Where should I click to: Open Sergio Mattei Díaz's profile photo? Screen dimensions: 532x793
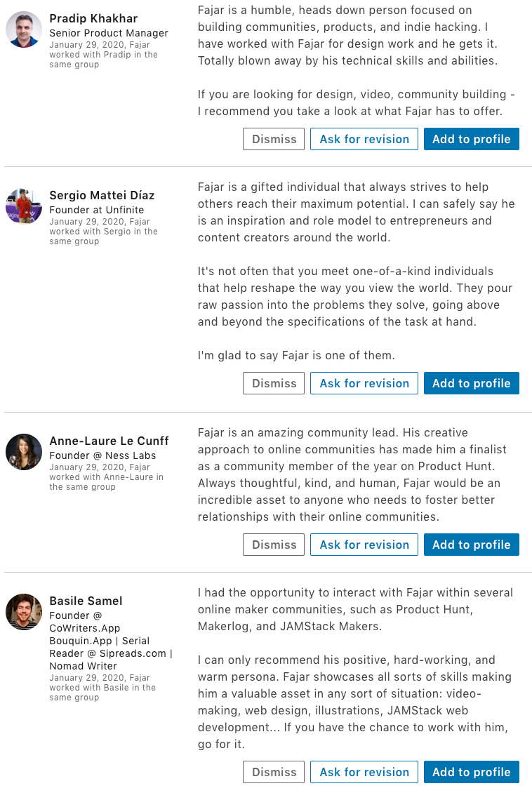pyautogui.click(x=24, y=206)
